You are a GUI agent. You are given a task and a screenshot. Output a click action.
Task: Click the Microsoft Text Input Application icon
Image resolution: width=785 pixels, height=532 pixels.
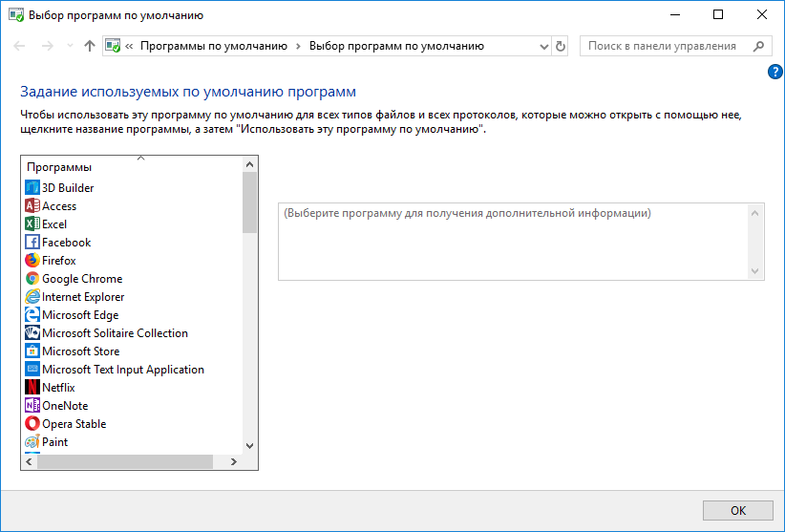point(32,370)
